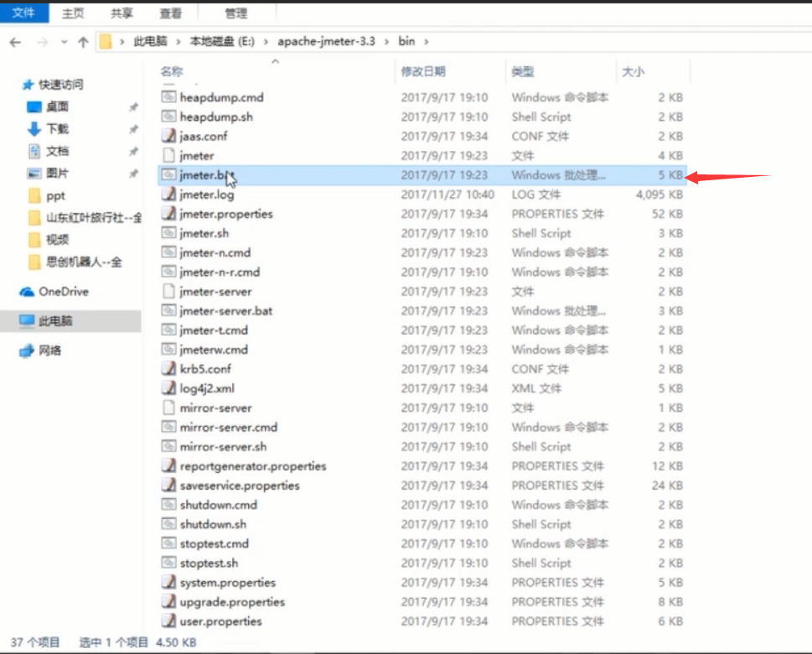Image resolution: width=812 pixels, height=654 pixels.
Task: Click the bin breadcrumb segment
Action: (406, 41)
